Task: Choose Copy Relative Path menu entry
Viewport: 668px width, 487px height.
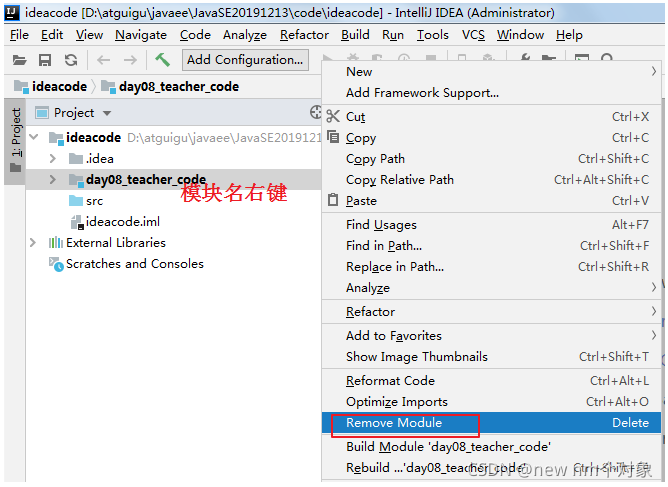Action: (491, 180)
